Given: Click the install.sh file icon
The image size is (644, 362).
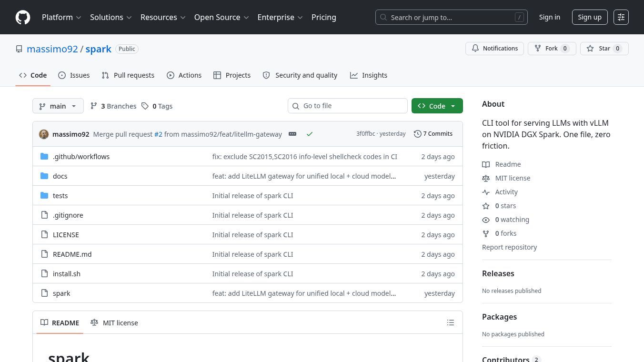Looking at the screenshot, I should 44,273.
